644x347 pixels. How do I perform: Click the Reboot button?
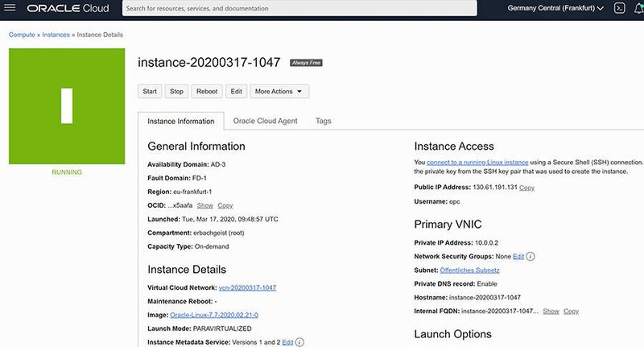pyautogui.click(x=206, y=92)
